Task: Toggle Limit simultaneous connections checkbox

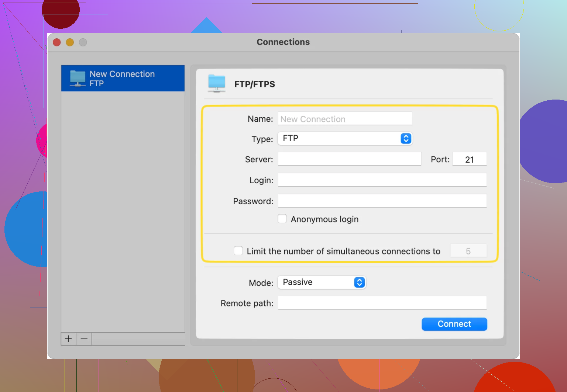Action: tap(238, 251)
